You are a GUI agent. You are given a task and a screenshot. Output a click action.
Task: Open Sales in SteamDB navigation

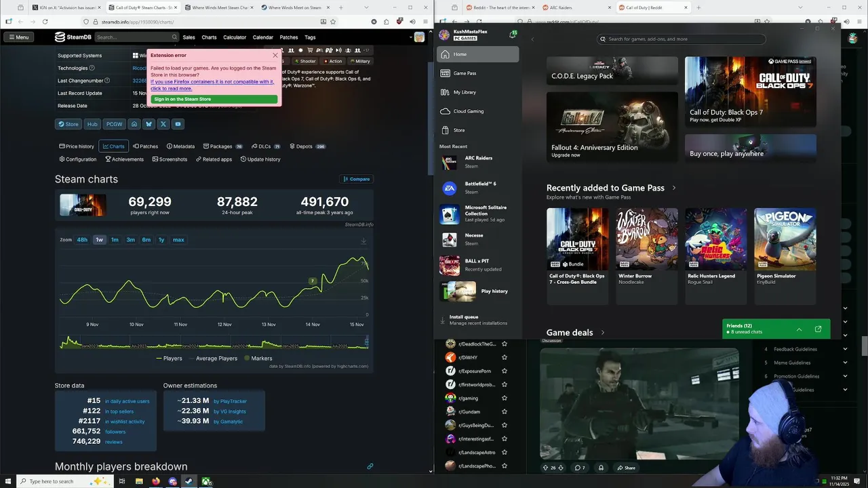click(x=189, y=37)
